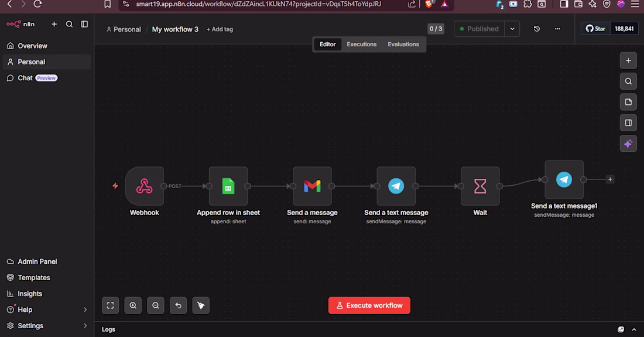The width and height of the screenshot is (644, 337).
Task: Click the n8n logo icon
Action: [x=13, y=24]
